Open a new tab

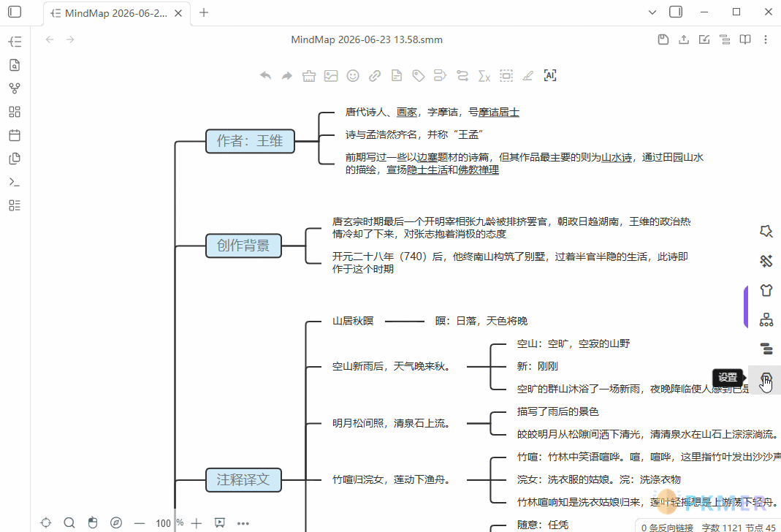pyautogui.click(x=204, y=12)
